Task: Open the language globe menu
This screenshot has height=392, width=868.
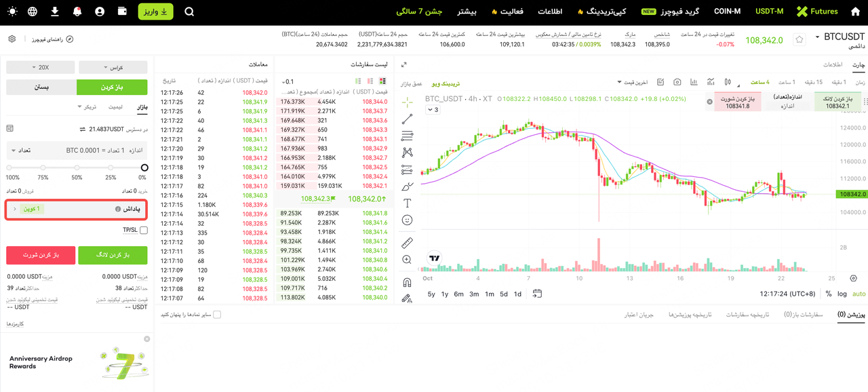Action: (34, 12)
